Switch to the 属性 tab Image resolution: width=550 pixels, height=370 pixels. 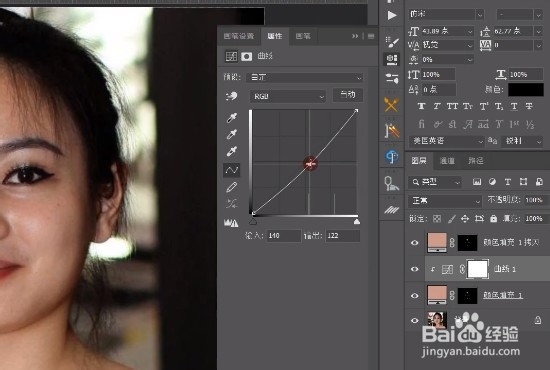275,36
